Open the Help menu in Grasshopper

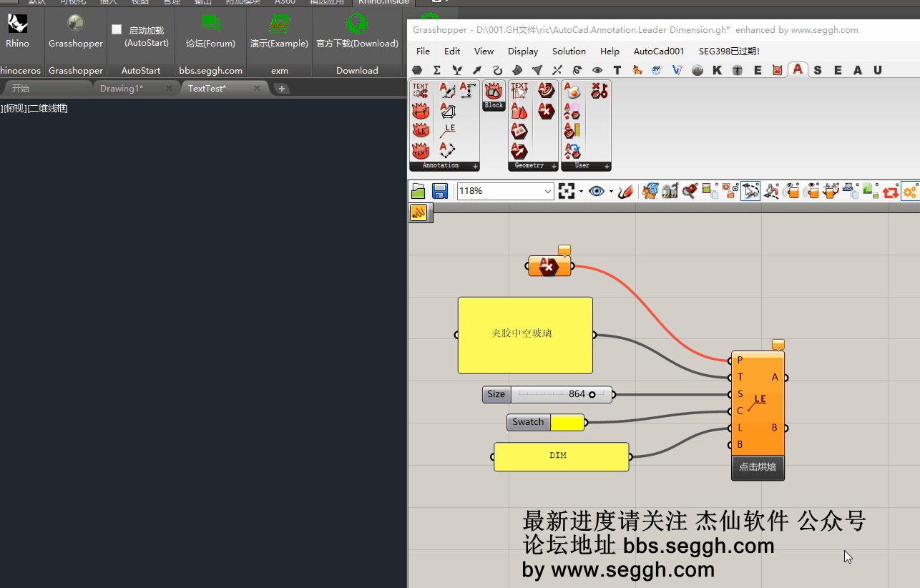tap(610, 52)
